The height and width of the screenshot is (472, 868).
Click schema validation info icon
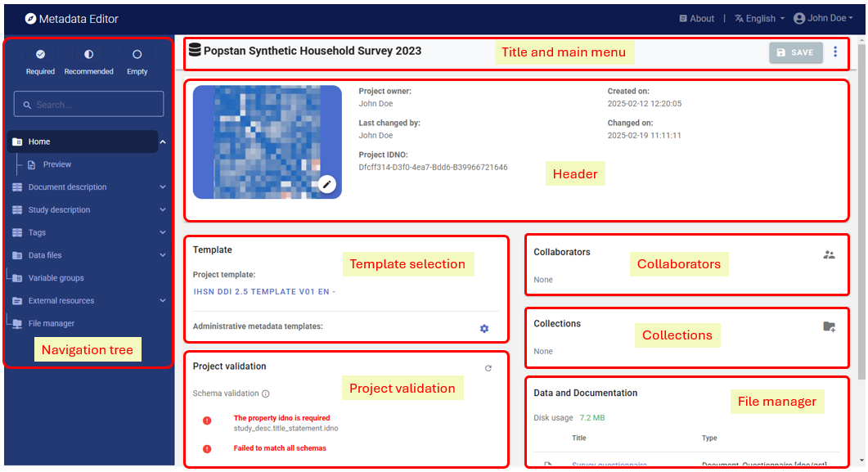266,393
